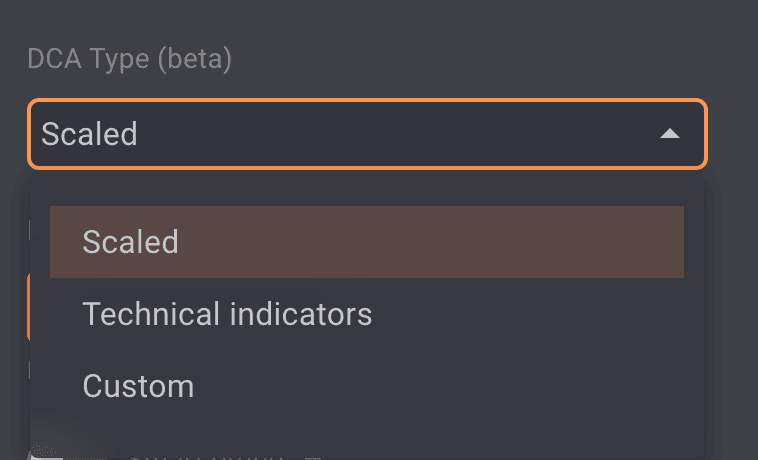The image size is (758, 460).
Task: Set DCA type to Custom
Action: tap(138, 386)
